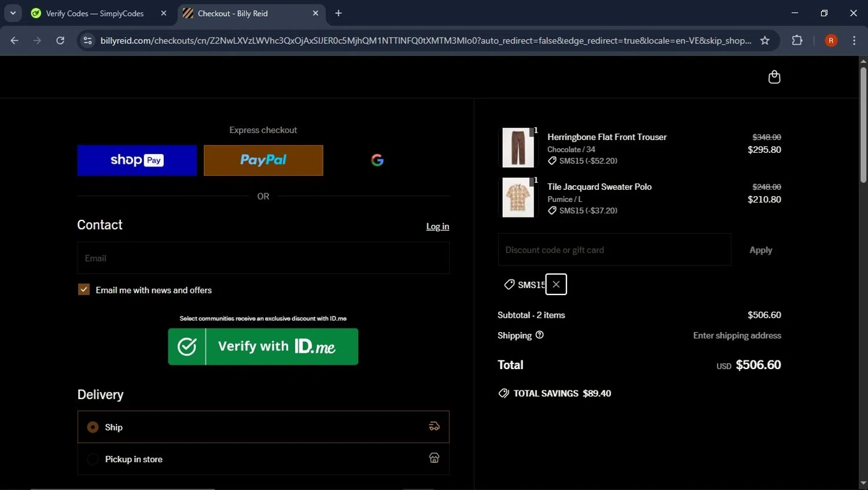Click the Tile Jacquard Sweater Polo thumbnail

click(x=518, y=197)
